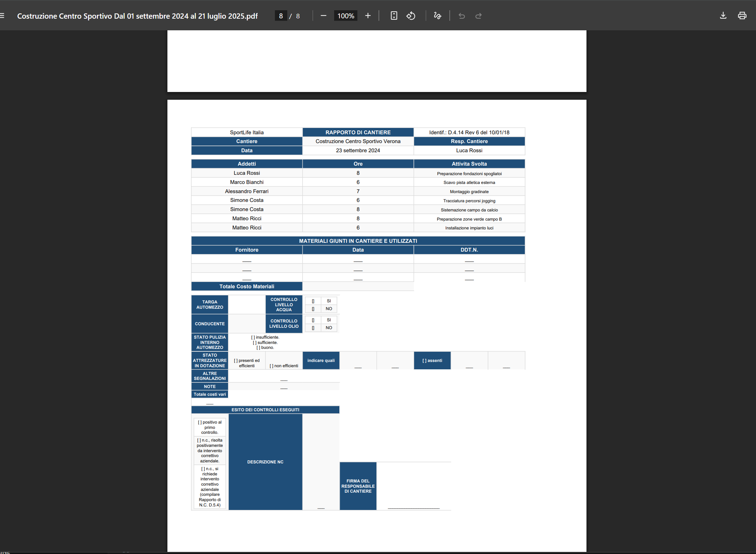This screenshot has width=756, height=554.
Task: Click the undo arrow icon
Action: point(461,16)
